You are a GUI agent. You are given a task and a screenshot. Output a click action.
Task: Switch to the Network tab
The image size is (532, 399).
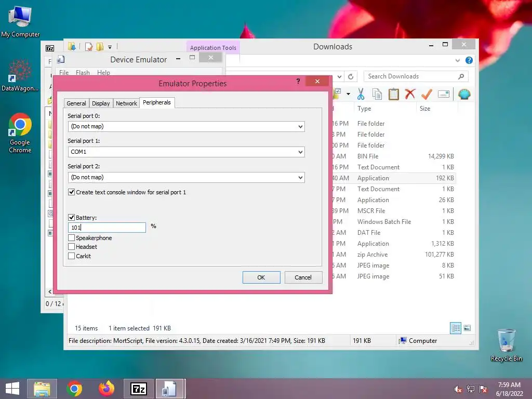[126, 103]
